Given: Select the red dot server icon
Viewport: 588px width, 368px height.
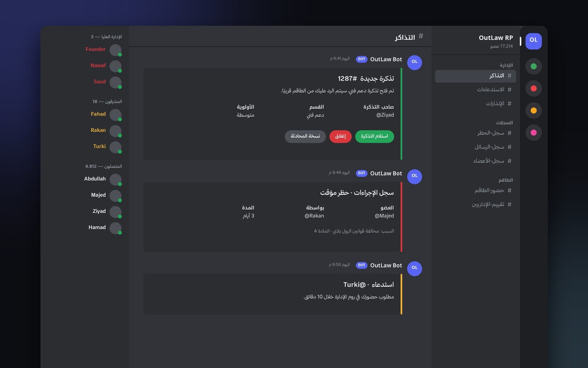Looking at the screenshot, I should coord(534,88).
